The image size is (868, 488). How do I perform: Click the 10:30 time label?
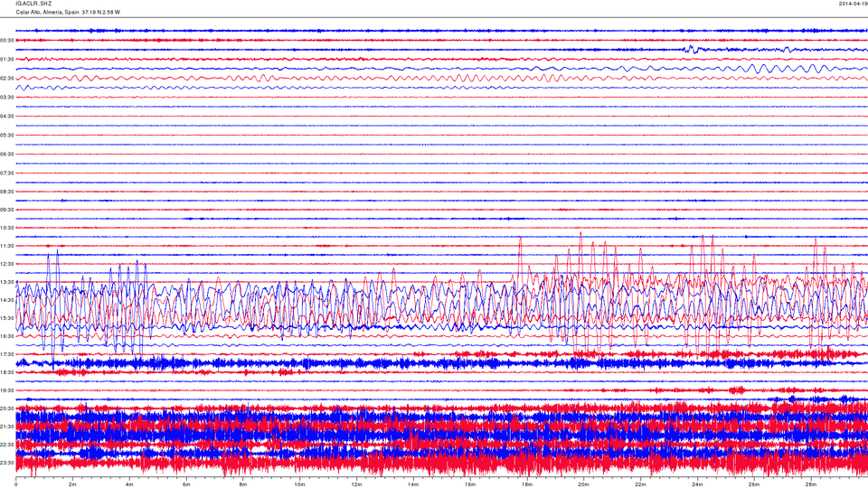(7, 228)
